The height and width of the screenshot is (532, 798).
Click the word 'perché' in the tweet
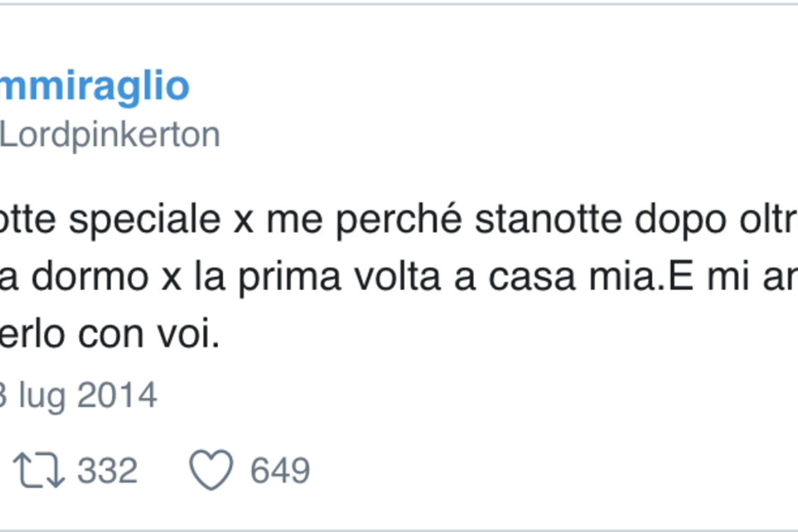[x=399, y=220]
